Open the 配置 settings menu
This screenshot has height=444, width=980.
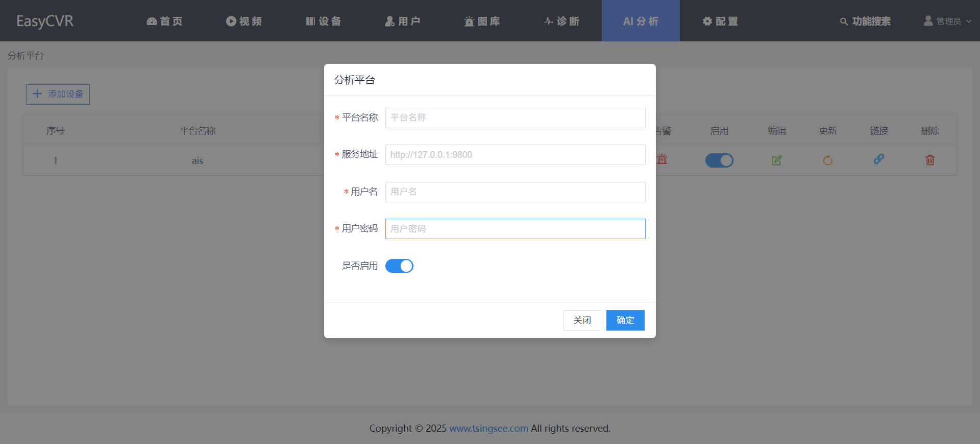coord(720,21)
